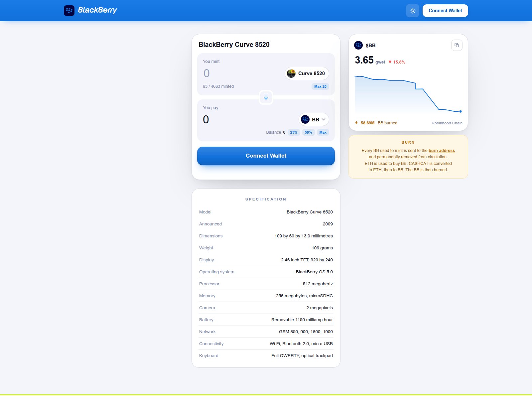
Task: Use Max balance for payment
Action: [323, 132]
